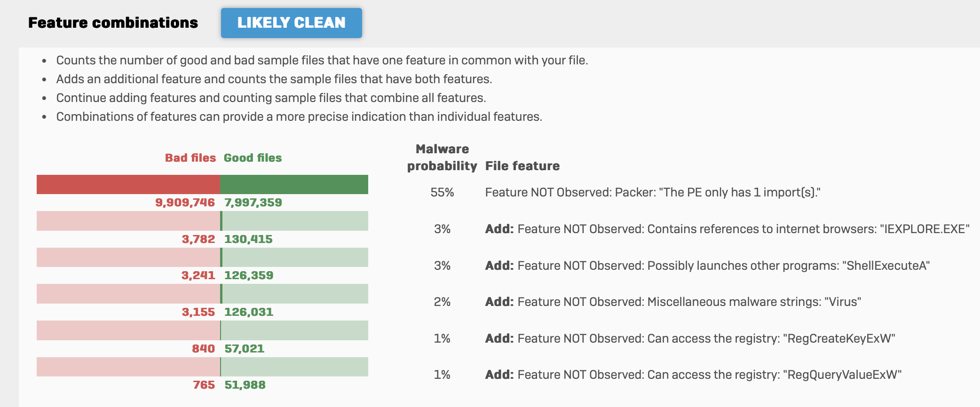Select the RegCreateKeyExW registry feature
The width and height of the screenshot is (980, 407).
(x=690, y=338)
